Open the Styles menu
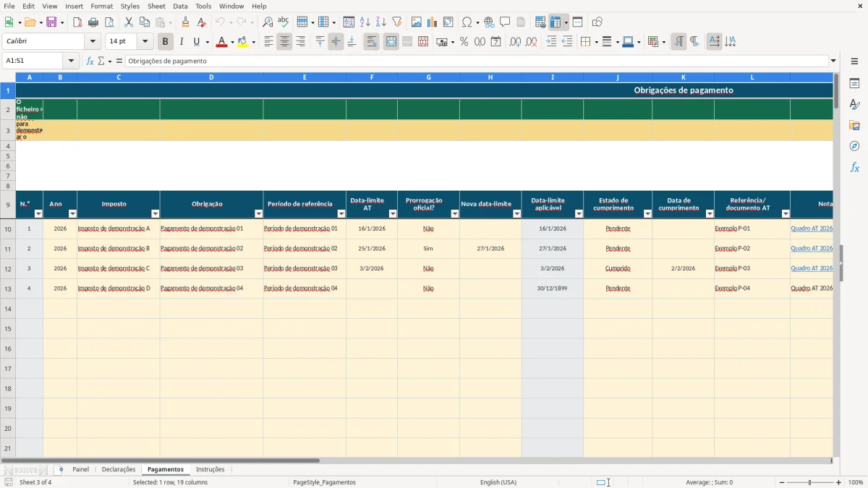This screenshot has width=868, height=488. 130,6
